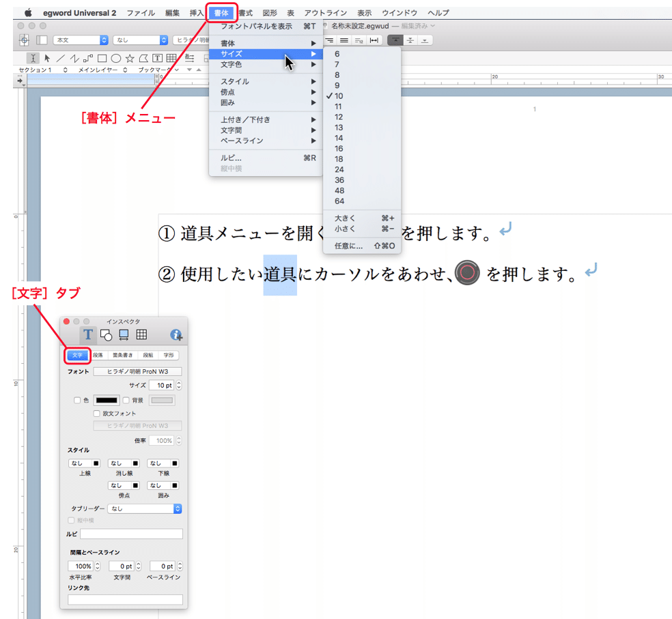This screenshot has width=672, height=619.
Task: Click the gray background color swatch
Action: 162,400
